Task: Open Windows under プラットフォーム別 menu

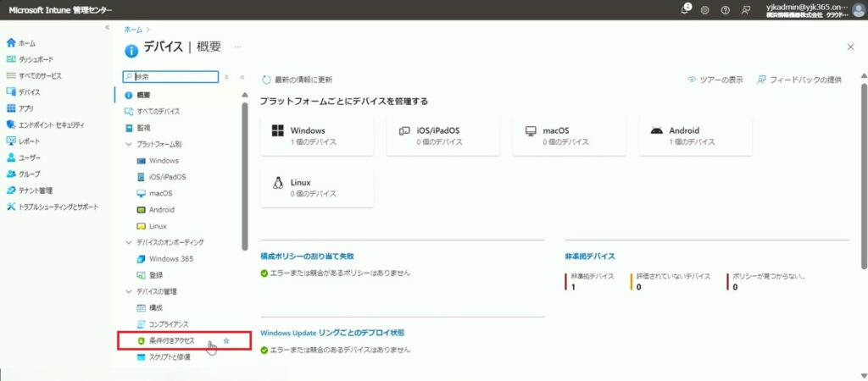Action: [158, 160]
